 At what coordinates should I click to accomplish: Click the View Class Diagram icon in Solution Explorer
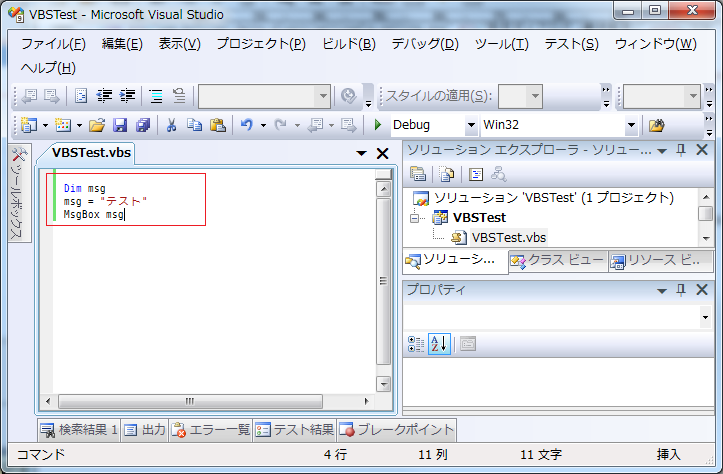[x=498, y=174]
